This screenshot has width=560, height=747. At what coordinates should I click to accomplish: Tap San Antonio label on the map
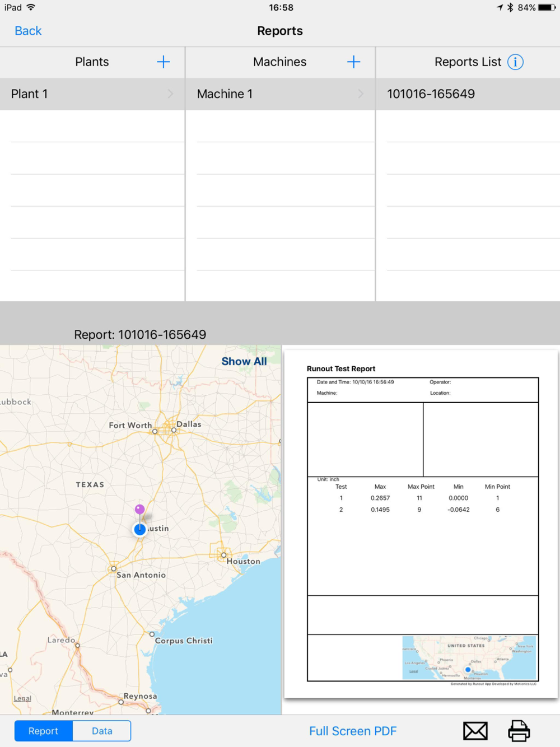click(x=141, y=575)
